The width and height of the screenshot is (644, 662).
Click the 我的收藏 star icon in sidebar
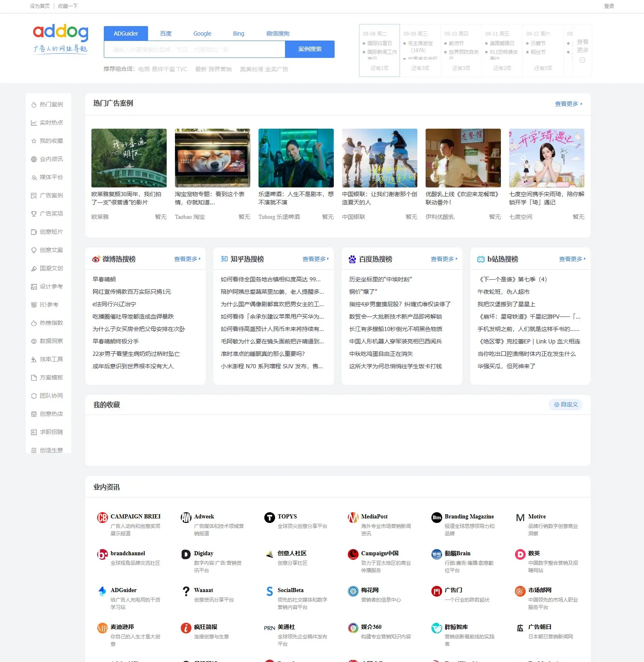point(34,141)
